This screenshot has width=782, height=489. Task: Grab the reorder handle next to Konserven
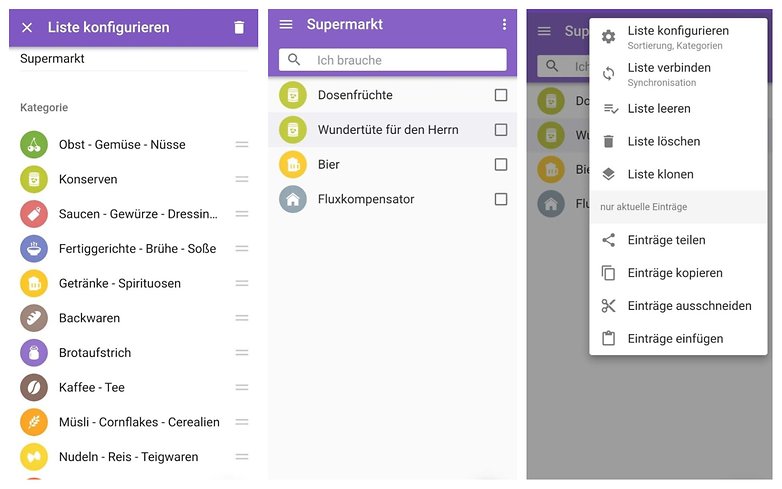[x=242, y=179]
